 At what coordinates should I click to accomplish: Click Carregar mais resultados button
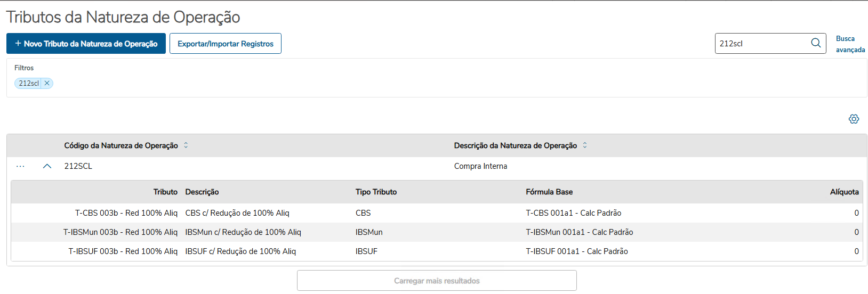tap(437, 281)
